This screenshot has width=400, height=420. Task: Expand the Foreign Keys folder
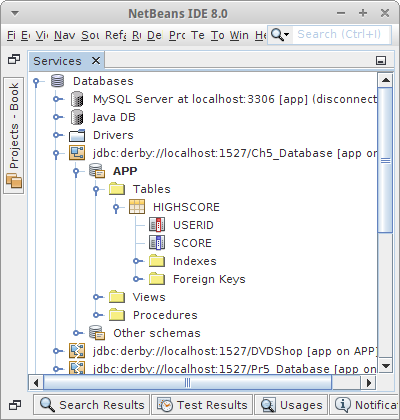(138, 279)
